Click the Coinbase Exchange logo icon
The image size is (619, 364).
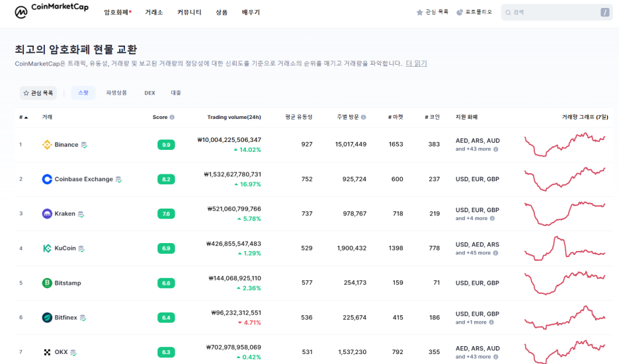tap(47, 179)
